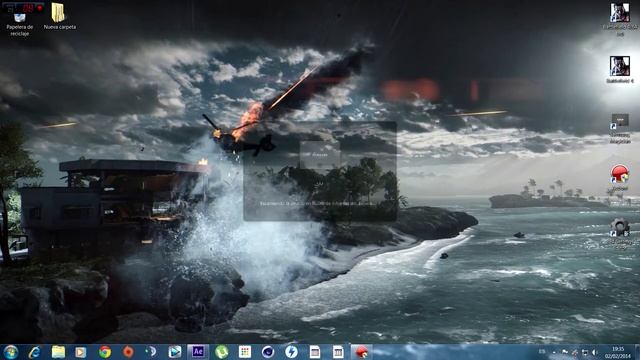Open Windows Explorer folder in taskbar
The height and width of the screenshot is (360, 640).
(58, 352)
